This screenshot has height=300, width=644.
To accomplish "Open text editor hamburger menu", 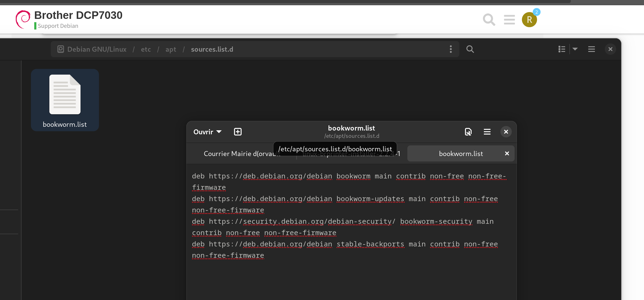I will [487, 132].
